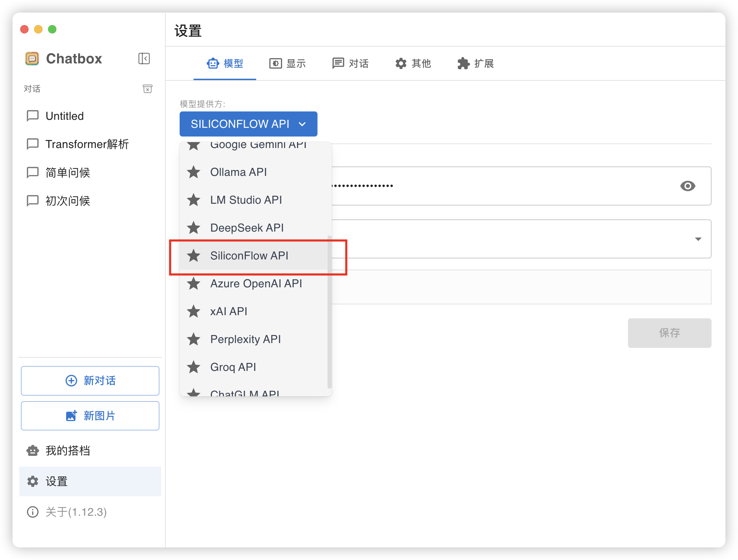Open the Transformer解析 conversation
The height and width of the screenshot is (560, 738).
90,144
